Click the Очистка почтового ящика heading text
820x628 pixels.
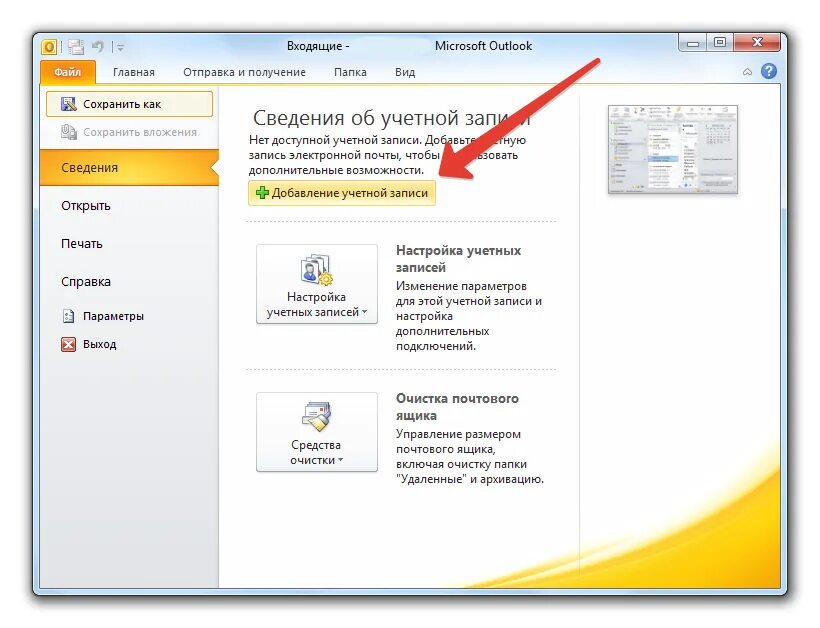pos(457,407)
